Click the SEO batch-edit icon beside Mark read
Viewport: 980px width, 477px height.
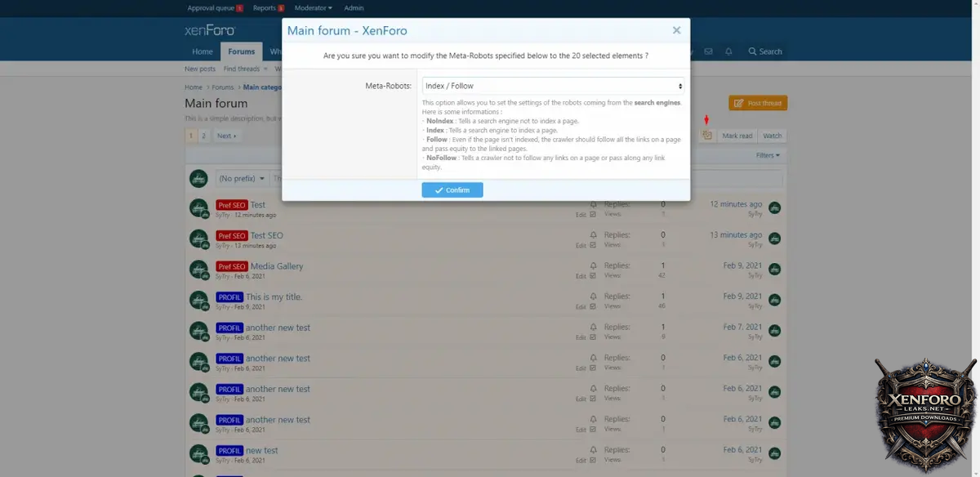(707, 136)
